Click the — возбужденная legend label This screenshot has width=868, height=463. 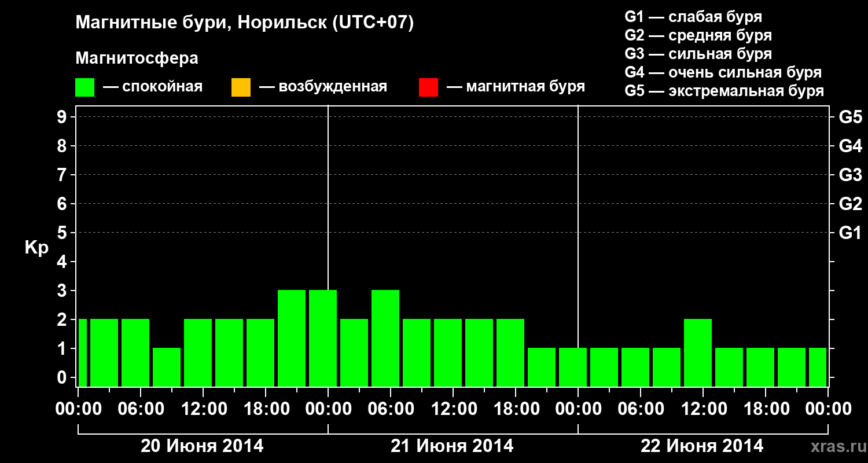click(x=323, y=87)
